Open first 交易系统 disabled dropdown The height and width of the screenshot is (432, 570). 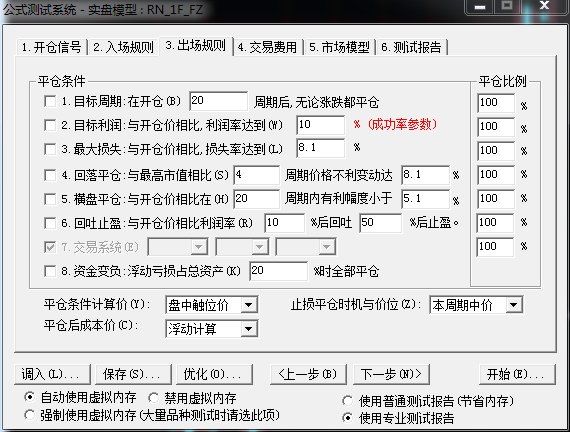point(178,247)
